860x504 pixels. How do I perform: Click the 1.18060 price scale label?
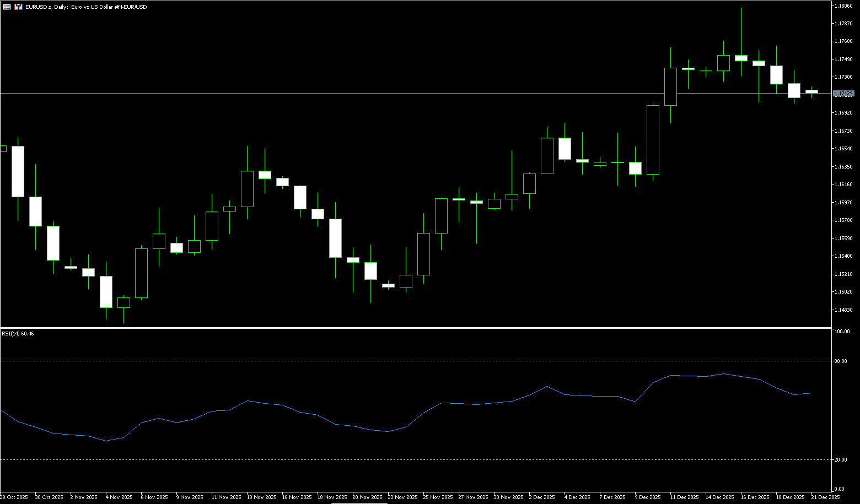point(844,6)
